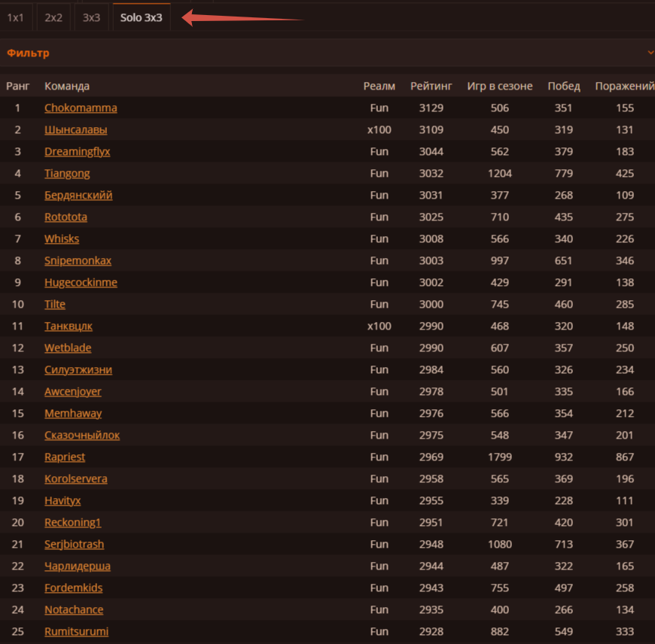Open the 2x2 ladder tab
The width and height of the screenshot is (655, 644).
[x=53, y=17]
